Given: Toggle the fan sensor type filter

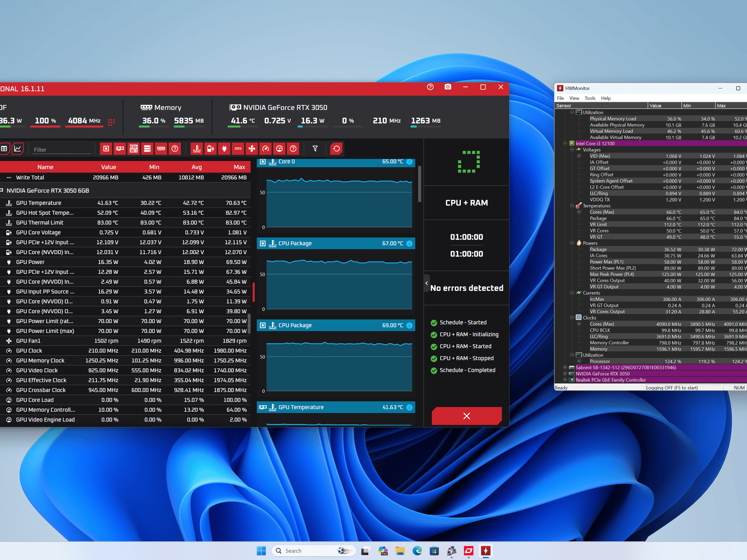Looking at the screenshot, I should (252, 149).
